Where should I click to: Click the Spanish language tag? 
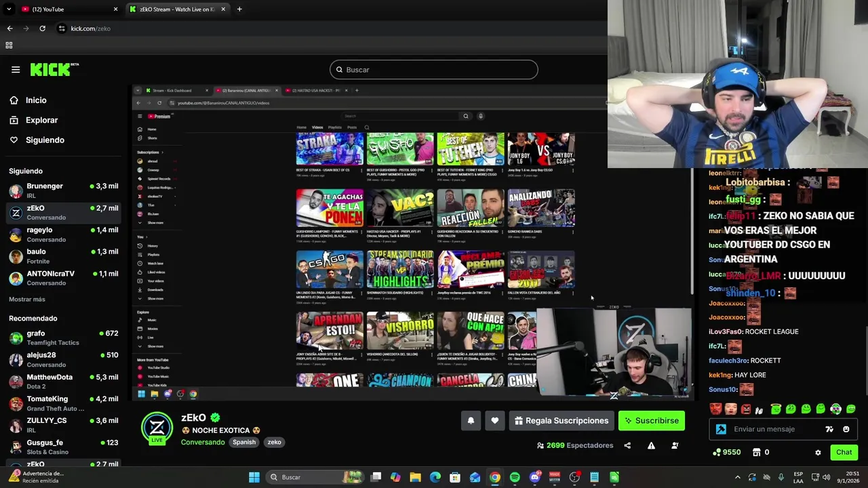(244, 442)
